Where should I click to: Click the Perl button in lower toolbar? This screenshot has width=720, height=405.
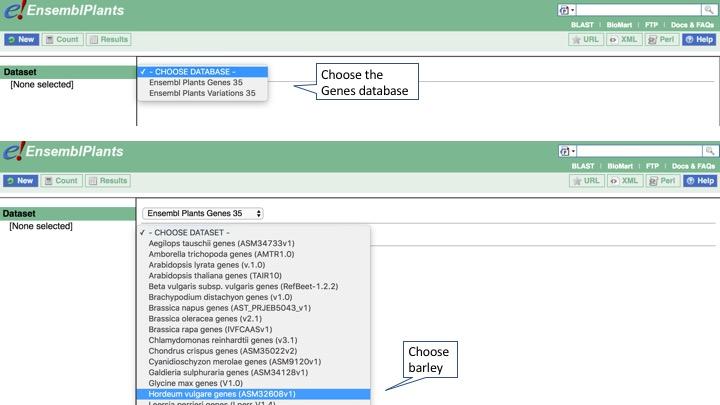[x=663, y=180]
